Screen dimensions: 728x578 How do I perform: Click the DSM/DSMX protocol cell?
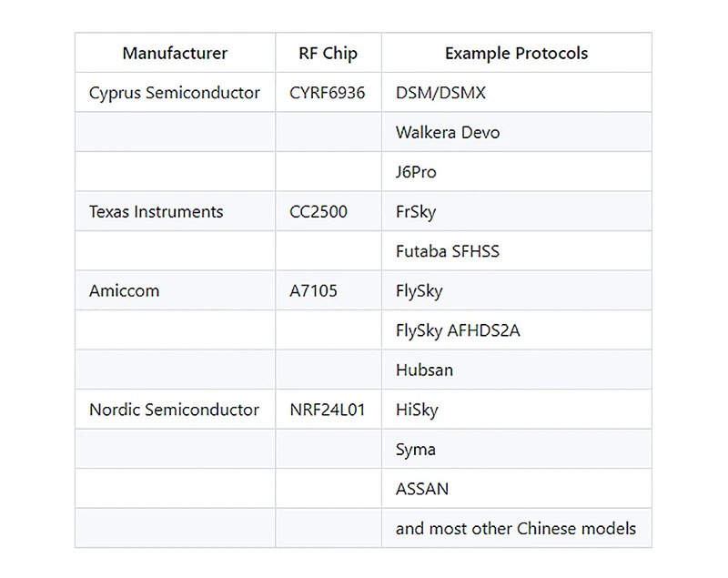pos(516,92)
